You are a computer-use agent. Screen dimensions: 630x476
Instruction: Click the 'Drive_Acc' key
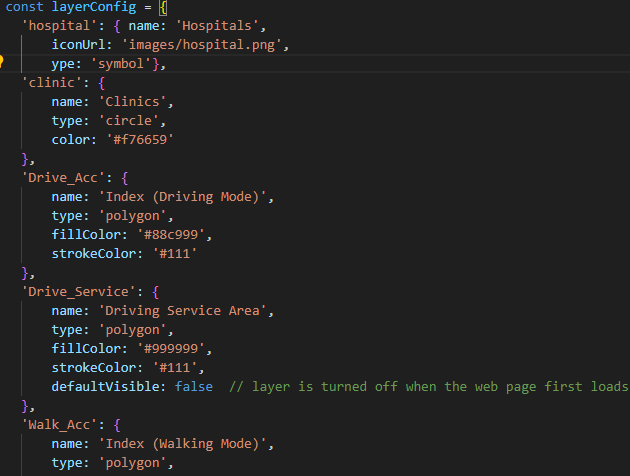coord(63,178)
